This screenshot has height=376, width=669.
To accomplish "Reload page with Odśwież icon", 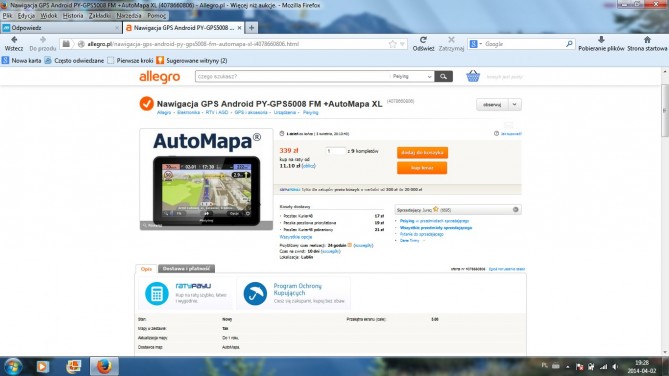I will [x=423, y=40].
